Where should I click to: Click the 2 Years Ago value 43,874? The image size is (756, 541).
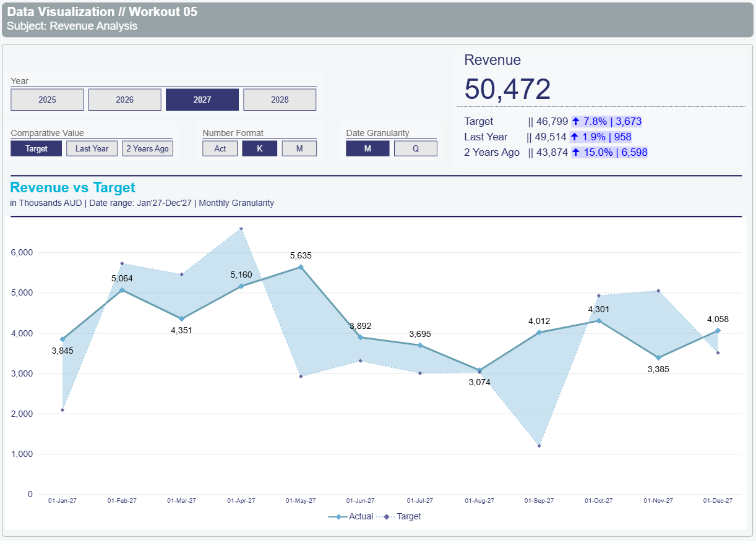coord(552,152)
